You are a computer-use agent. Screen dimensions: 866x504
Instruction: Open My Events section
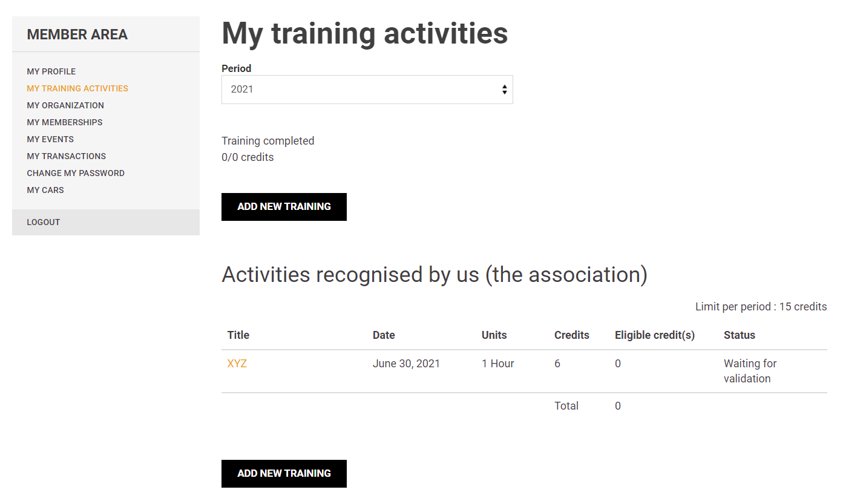tap(50, 139)
